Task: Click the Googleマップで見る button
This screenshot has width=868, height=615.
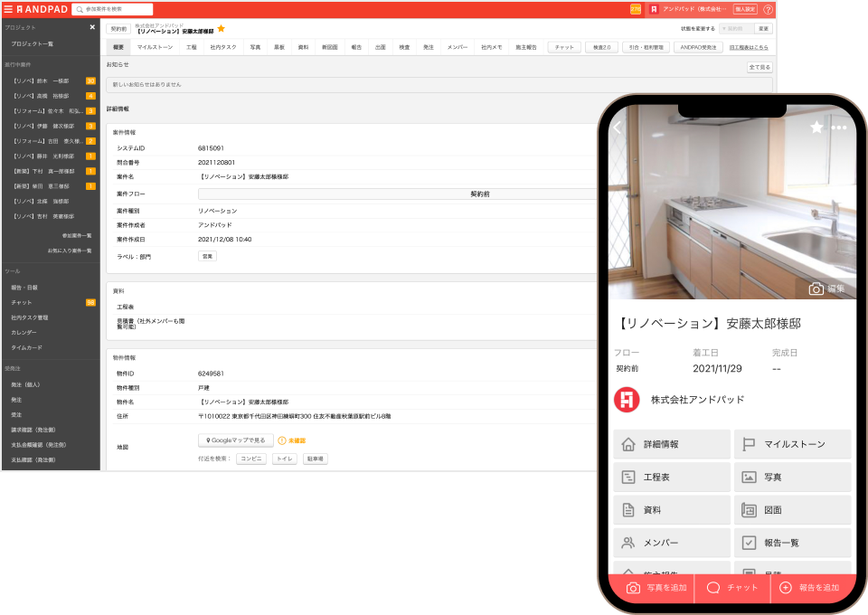Action: pyautogui.click(x=235, y=440)
